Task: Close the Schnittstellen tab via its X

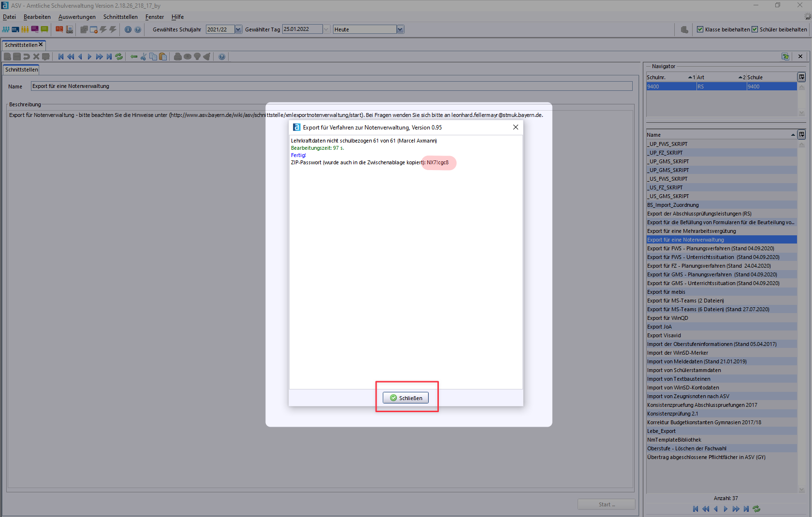Action: 41,44
